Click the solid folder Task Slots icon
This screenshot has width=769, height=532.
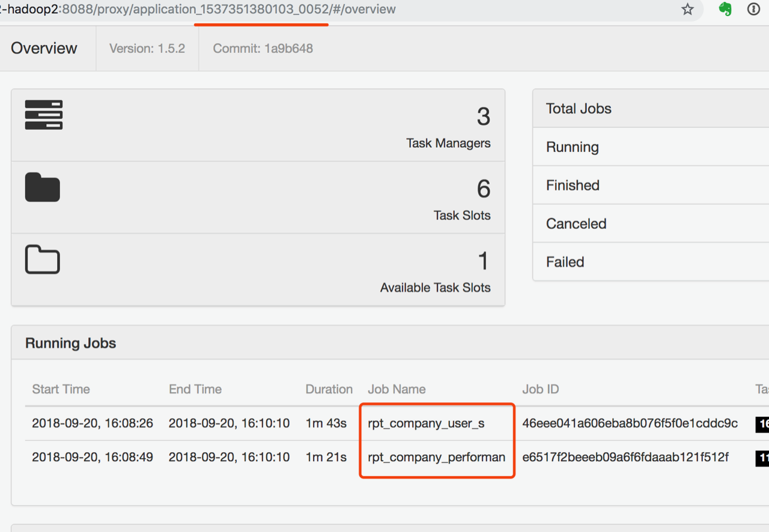point(43,187)
